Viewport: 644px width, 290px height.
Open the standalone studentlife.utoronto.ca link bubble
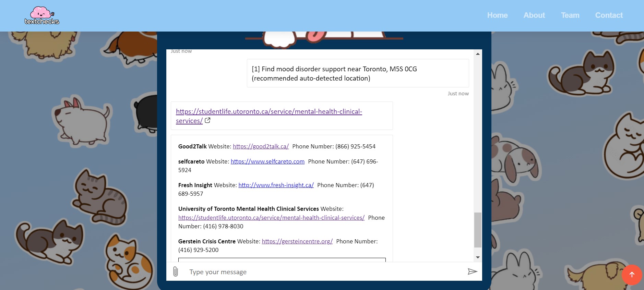click(269, 116)
